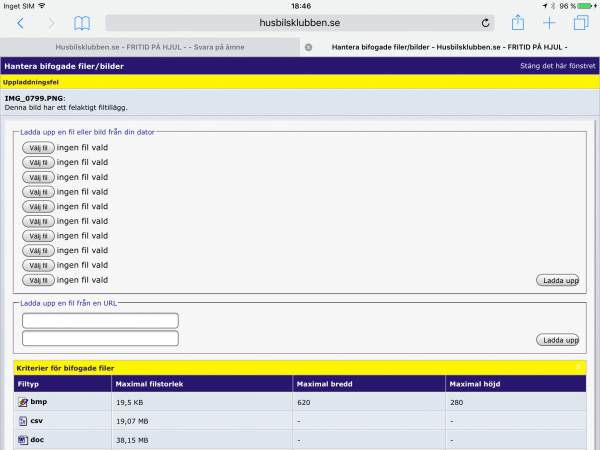Reload the page with the refresh icon
The width and height of the screenshot is (600, 450).
click(x=486, y=23)
